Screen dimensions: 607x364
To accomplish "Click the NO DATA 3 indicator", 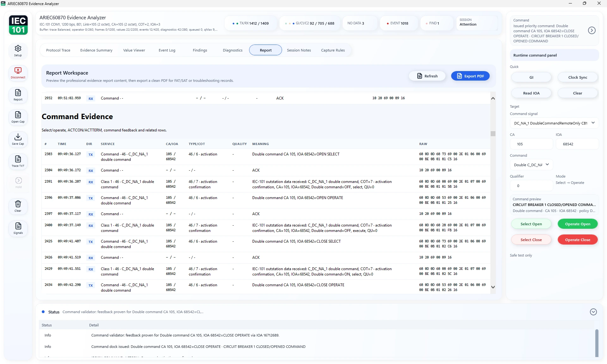I will coord(360,23).
